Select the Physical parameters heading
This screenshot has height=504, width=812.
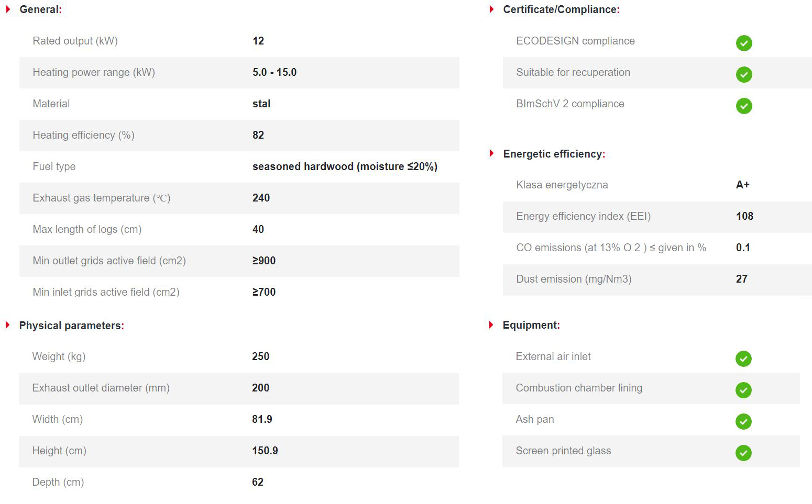tap(71, 326)
